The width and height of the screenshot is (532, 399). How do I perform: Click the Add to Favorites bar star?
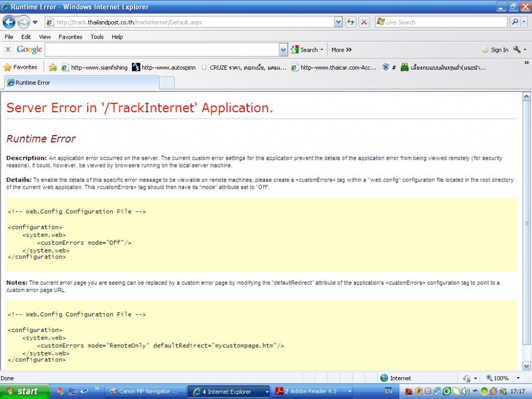click(53, 67)
